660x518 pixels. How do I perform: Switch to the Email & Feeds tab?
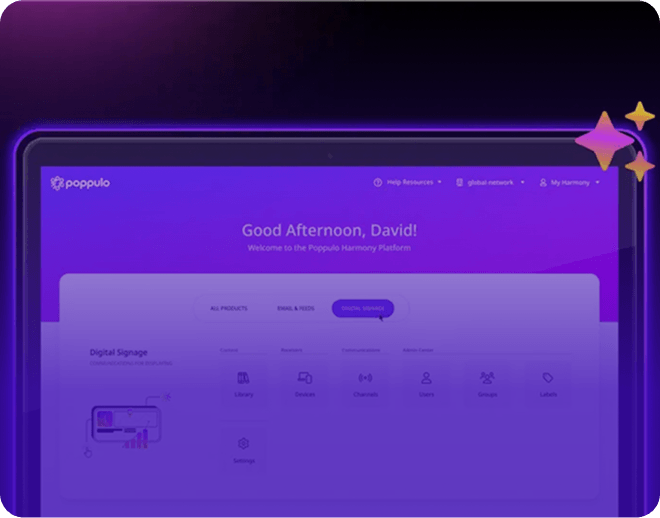click(x=295, y=309)
